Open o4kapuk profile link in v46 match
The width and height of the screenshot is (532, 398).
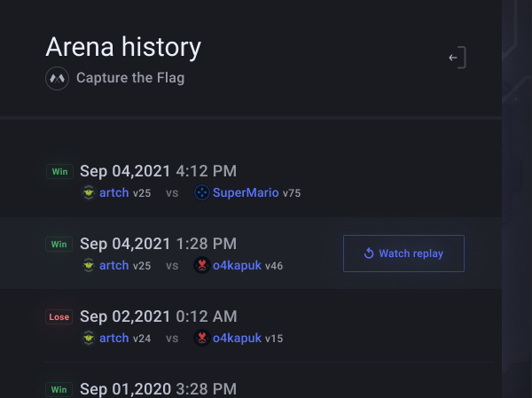[x=237, y=265]
